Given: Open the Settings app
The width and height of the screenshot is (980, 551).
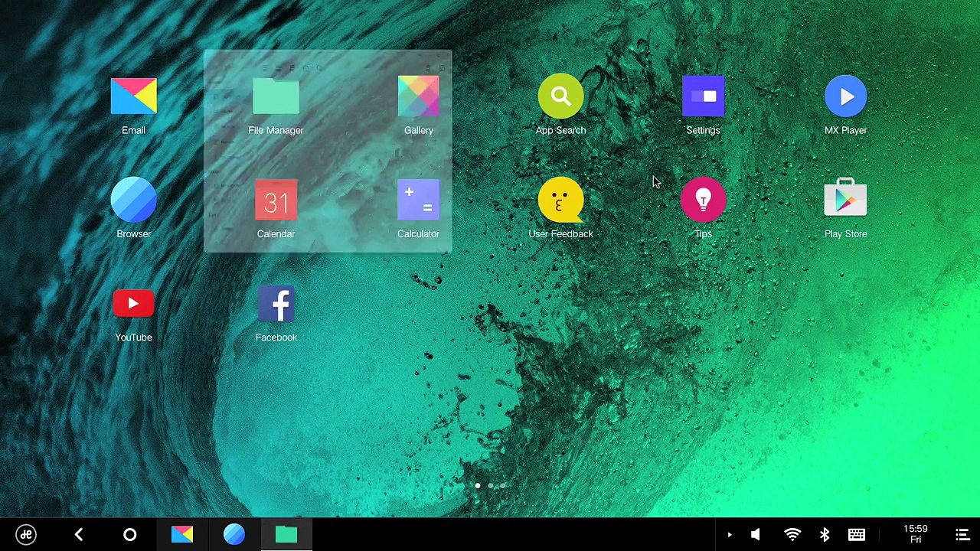Looking at the screenshot, I should [x=703, y=105].
